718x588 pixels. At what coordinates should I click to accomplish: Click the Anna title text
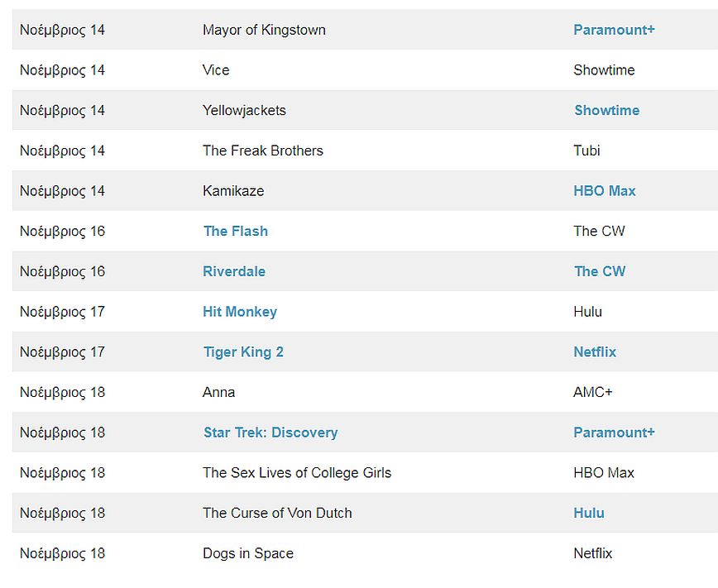coord(218,392)
